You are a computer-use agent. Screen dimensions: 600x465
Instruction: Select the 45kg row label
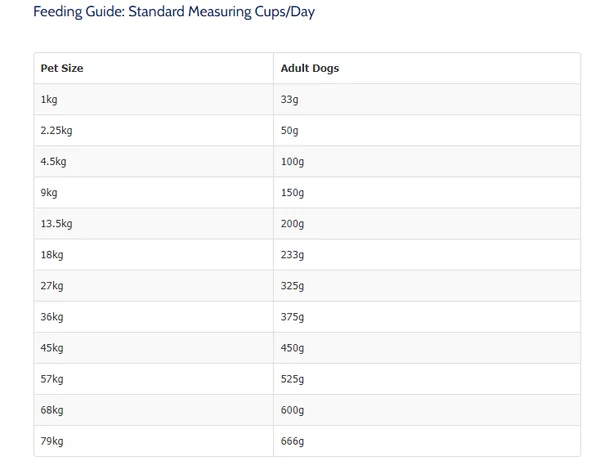pyautogui.click(x=52, y=347)
